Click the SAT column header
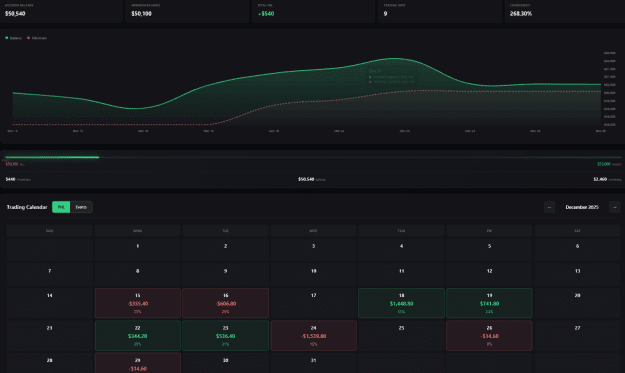This screenshot has height=373, width=625. [x=578, y=231]
